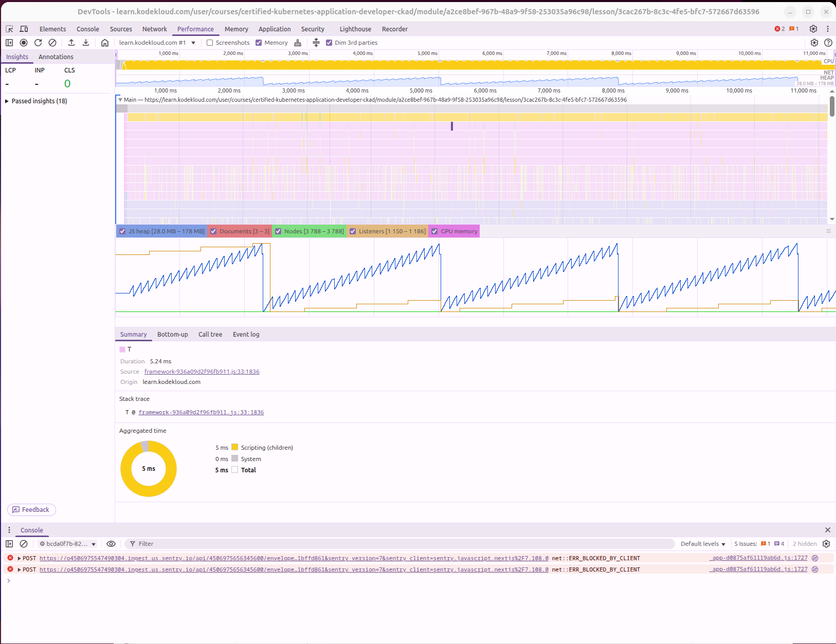Clear the performance recording

[x=52, y=43]
